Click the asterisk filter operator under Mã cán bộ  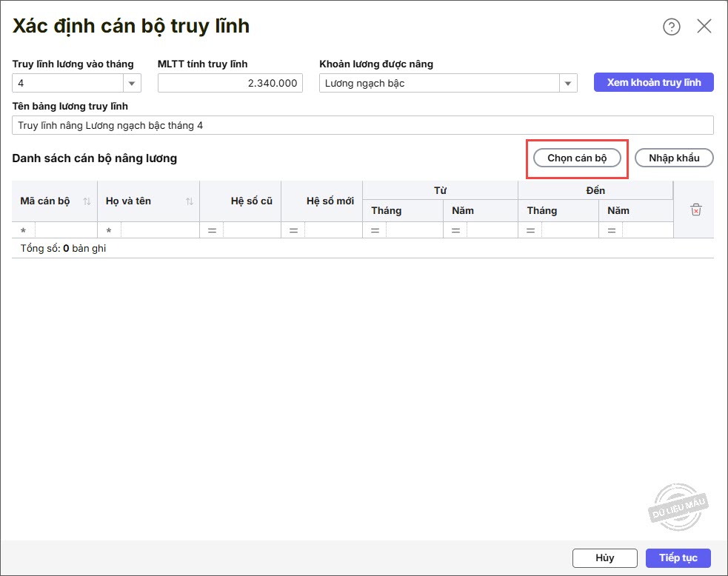coord(24,232)
